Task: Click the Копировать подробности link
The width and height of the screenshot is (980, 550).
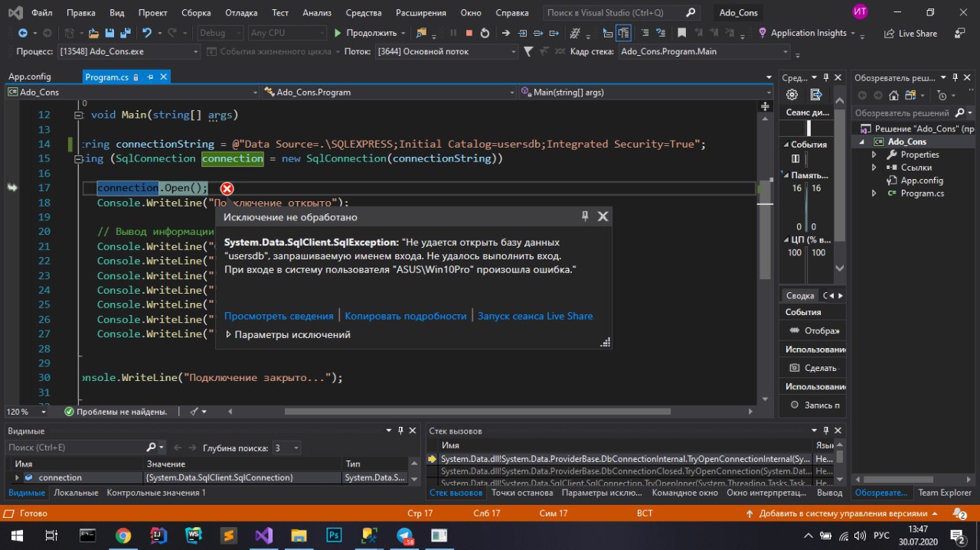Action: coord(406,316)
